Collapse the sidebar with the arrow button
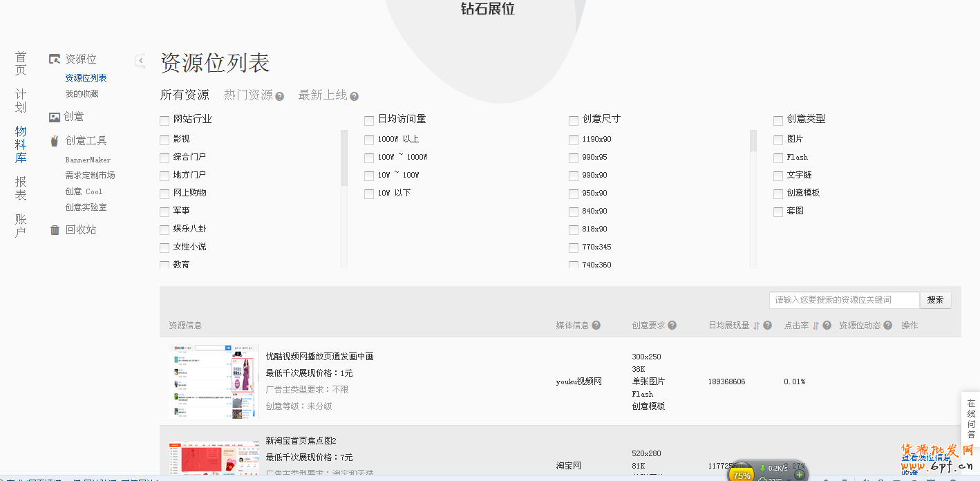Viewport: 980px width, 481px height. [x=140, y=61]
